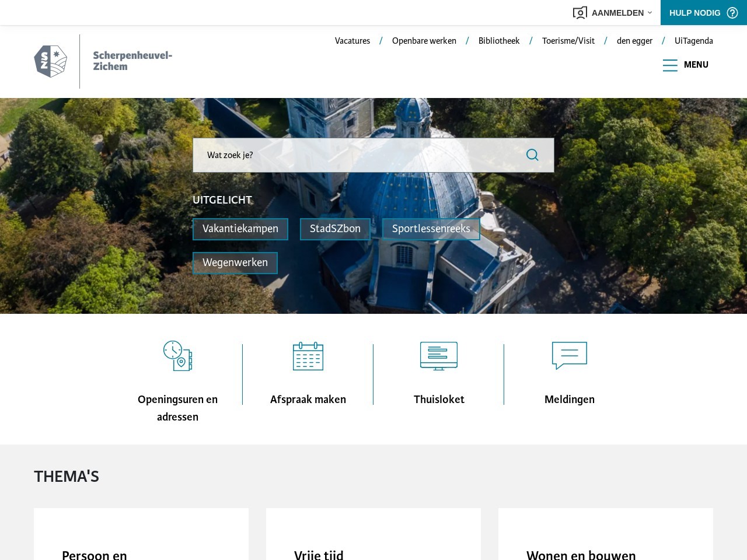This screenshot has width=747, height=560.
Task: Click the THEMA'S heading
Action: (67, 477)
